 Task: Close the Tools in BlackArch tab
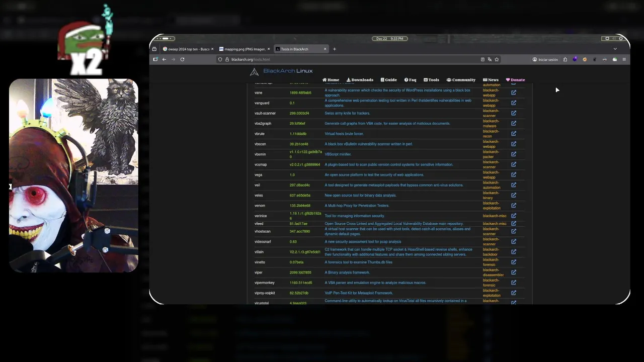(x=325, y=49)
